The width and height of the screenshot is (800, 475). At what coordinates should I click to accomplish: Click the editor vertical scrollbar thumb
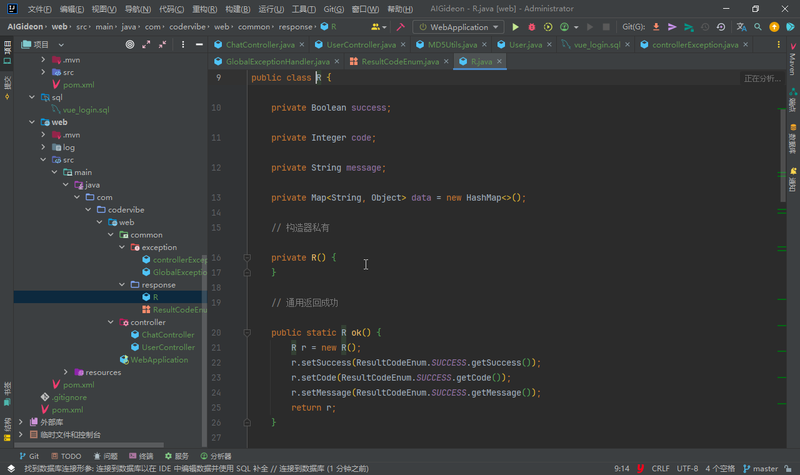(783, 156)
